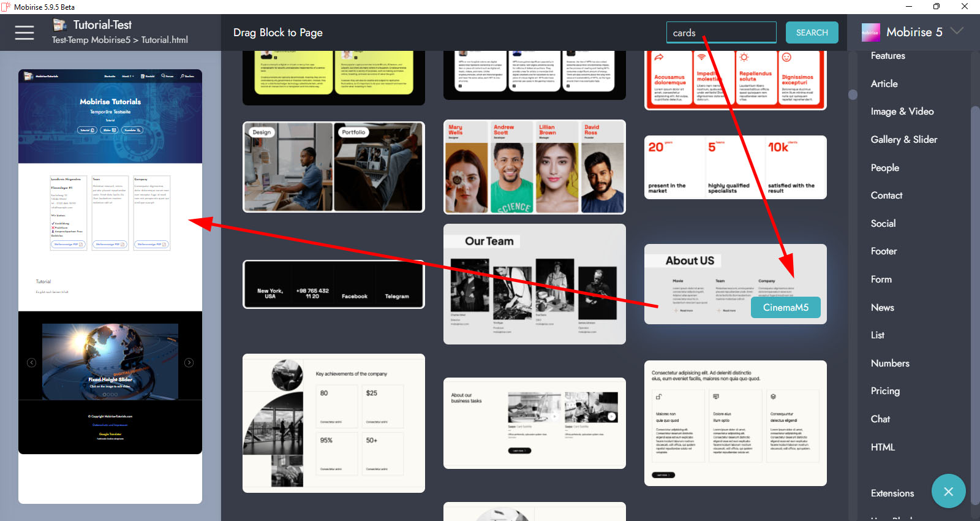The width and height of the screenshot is (980, 521).
Task: Open the Extensions category
Action: (892, 493)
